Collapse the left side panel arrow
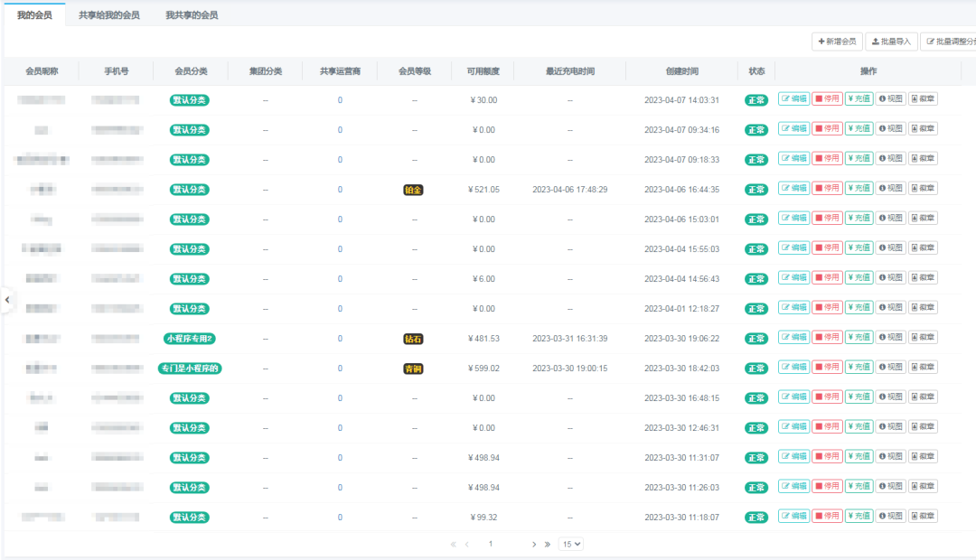 (x=7, y=300)
